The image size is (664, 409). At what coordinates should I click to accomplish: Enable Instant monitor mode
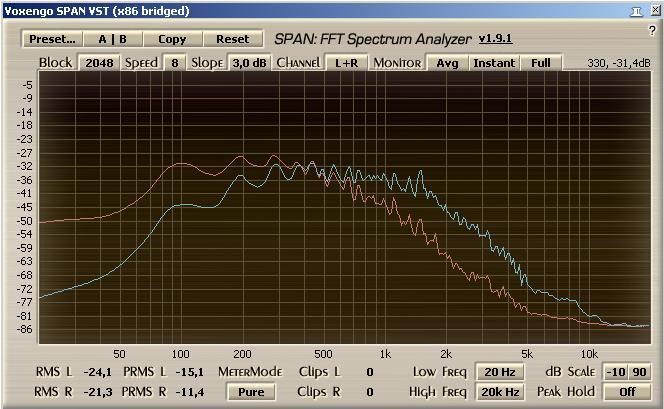pyautogui.click(x=494, y=63)
